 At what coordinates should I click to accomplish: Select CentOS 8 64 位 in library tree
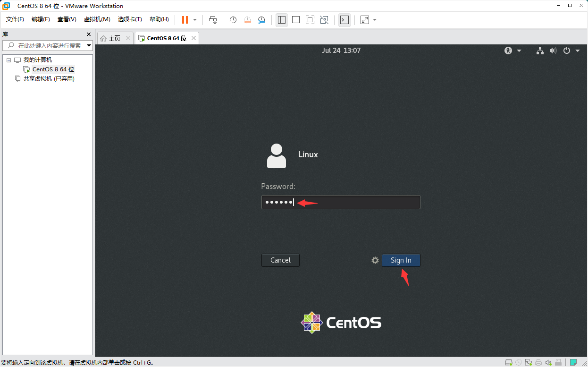tap(53, 69)
